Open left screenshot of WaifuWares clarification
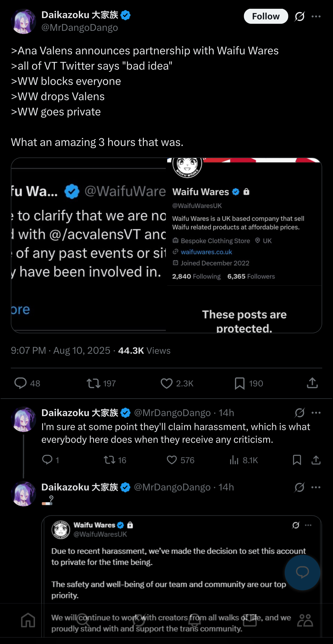The image size is (333, 644). click(89, 245)
